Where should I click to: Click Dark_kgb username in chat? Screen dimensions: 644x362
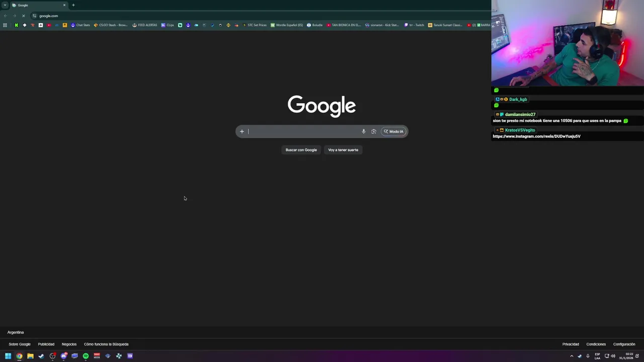[518, 100]
